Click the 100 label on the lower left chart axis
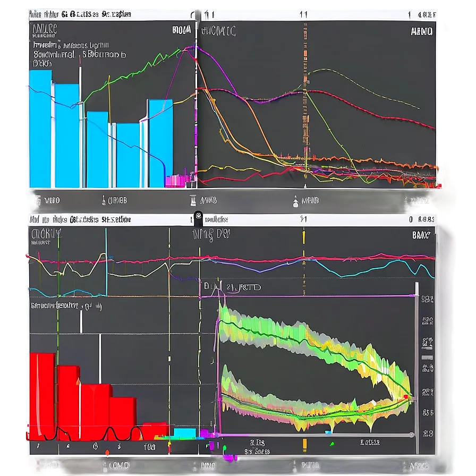 149,447
